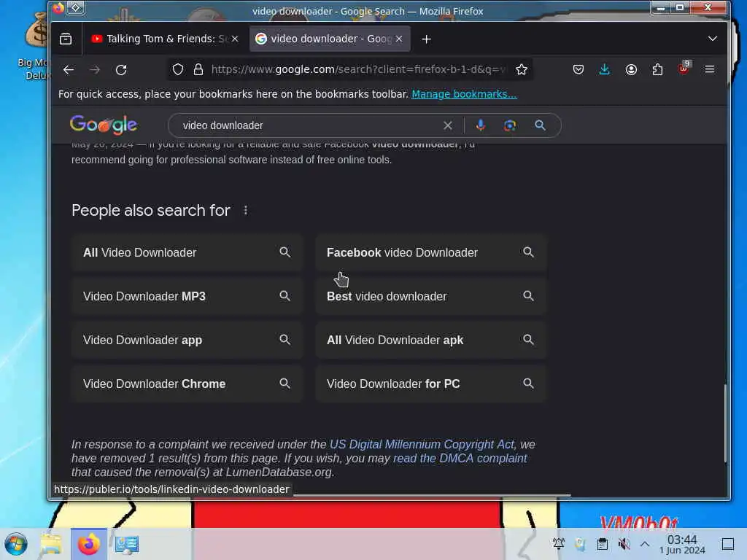This screenshot has width=747, height=560.
Task: Search for Video Downloader MP3
Action: click(x=187, y=296)
